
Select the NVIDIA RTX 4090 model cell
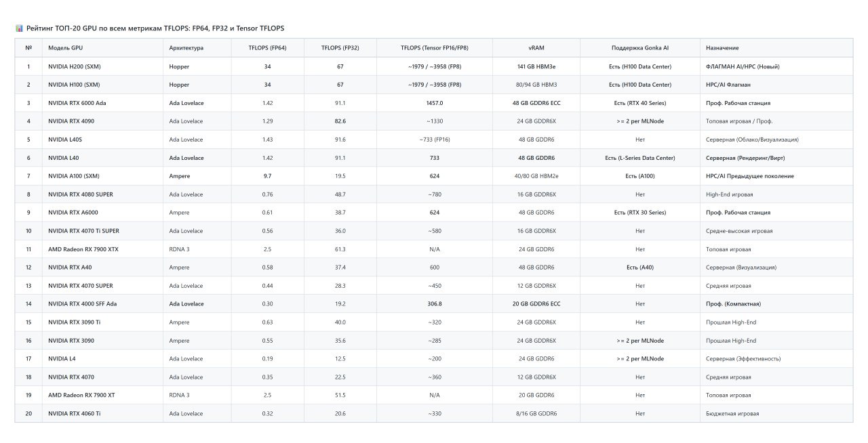[102, 121]
